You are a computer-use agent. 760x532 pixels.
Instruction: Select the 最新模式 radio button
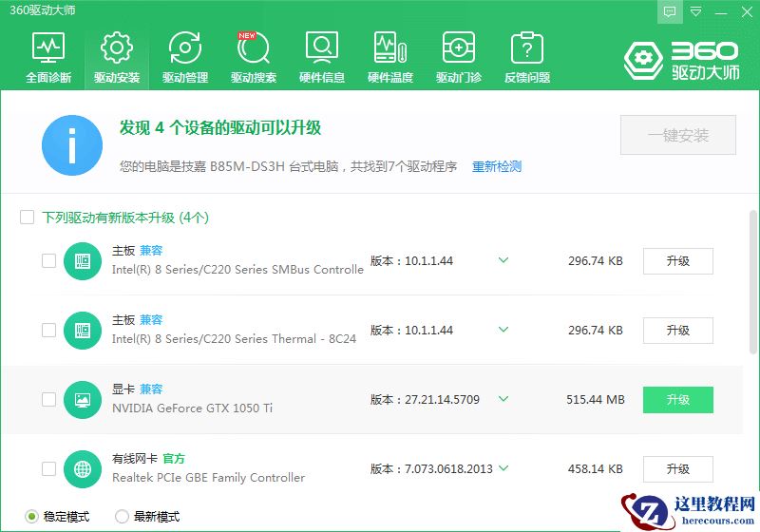[x=122, y=517]
